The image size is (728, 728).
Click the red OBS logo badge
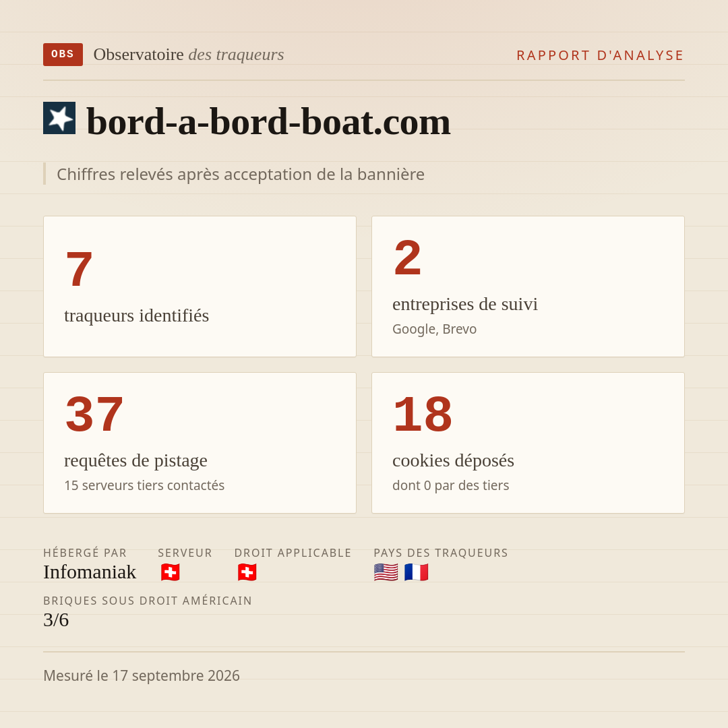[x=63, y=55]
